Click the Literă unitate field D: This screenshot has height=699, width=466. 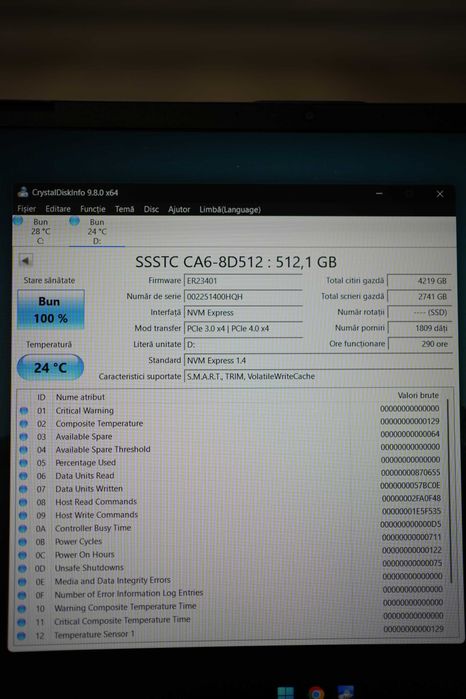[243, 345]
